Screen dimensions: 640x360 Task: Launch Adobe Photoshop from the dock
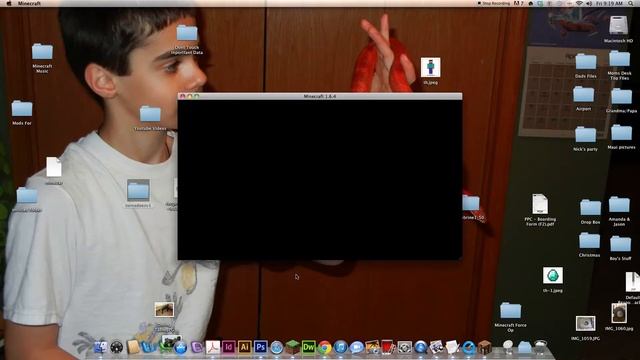pos(260,347)
